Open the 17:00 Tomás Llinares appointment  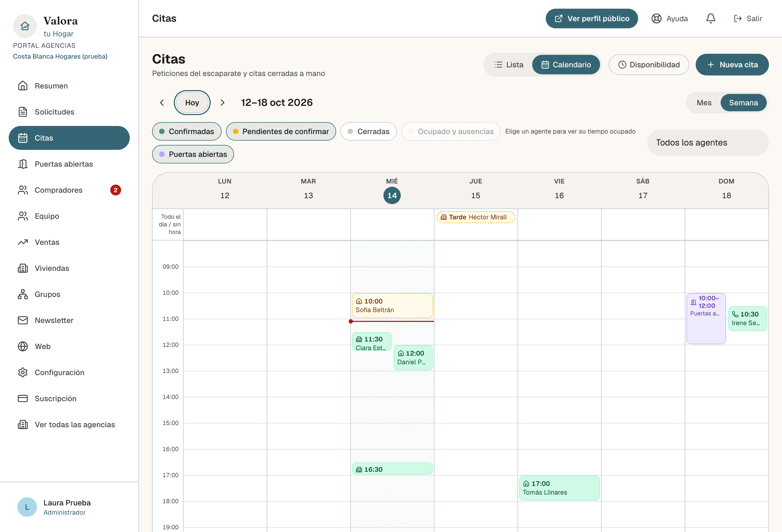pos(559,488)
